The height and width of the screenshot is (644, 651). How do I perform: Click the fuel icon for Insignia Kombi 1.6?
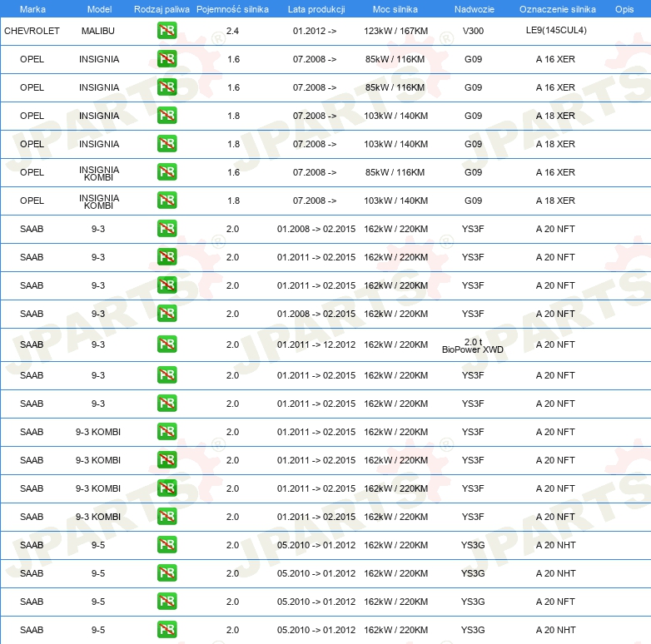tap(167, 172)
